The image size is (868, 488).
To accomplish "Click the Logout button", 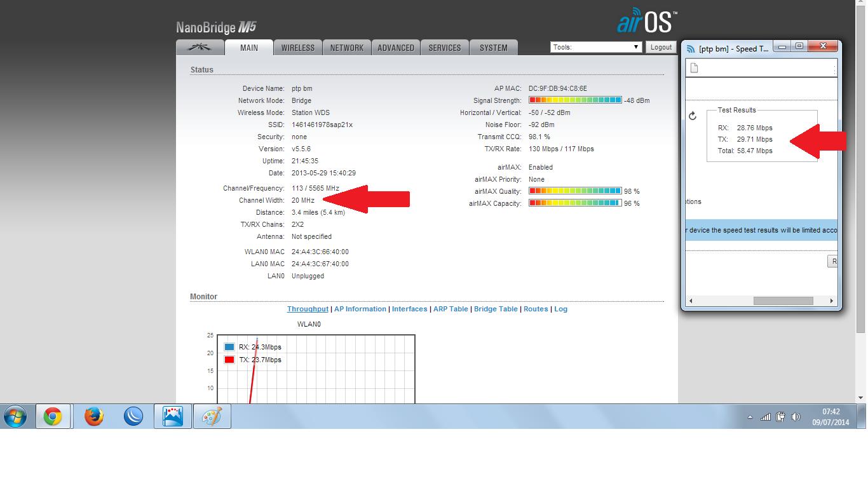I will (x=661, y=47).
